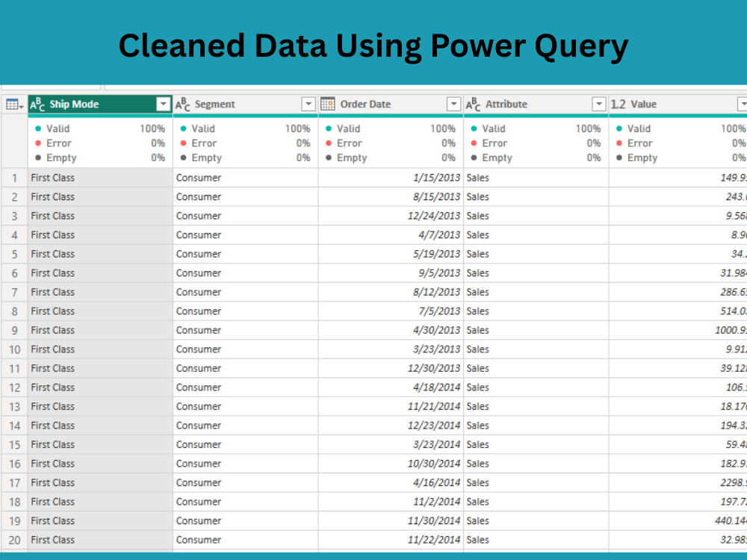747x560 pixels.
Task: Click the calendar date type icon for Order Date
Action: [328, 104]
